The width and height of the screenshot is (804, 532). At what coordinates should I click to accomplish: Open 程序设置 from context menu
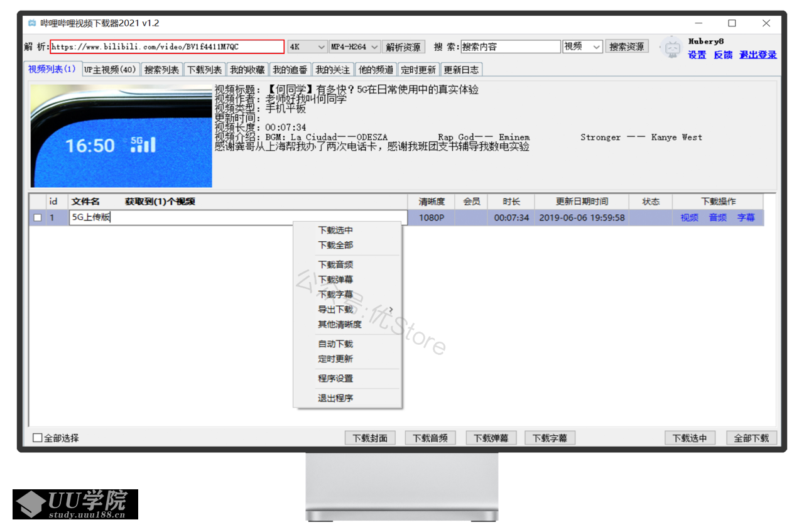tap(335, 379)
